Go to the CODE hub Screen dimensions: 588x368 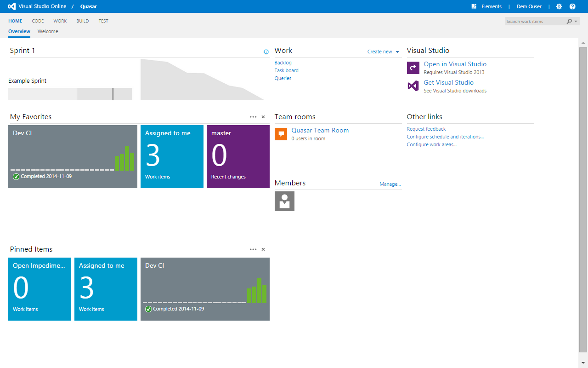[38, 21]
